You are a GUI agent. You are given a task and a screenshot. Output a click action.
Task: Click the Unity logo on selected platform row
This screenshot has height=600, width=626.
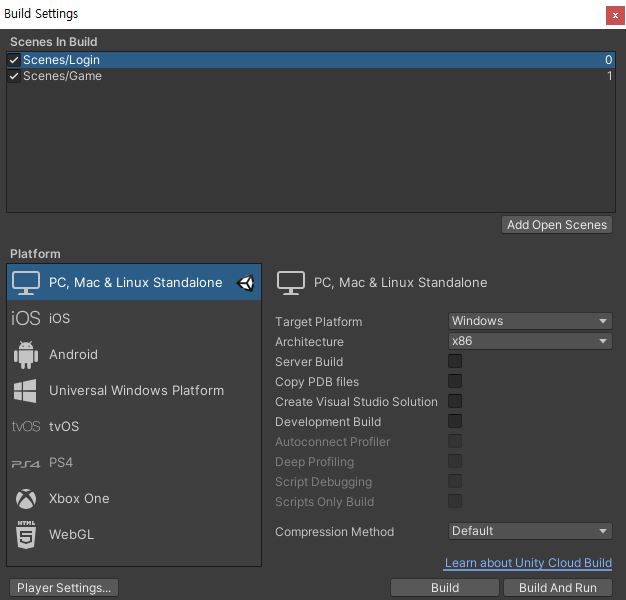pos(245,283)
